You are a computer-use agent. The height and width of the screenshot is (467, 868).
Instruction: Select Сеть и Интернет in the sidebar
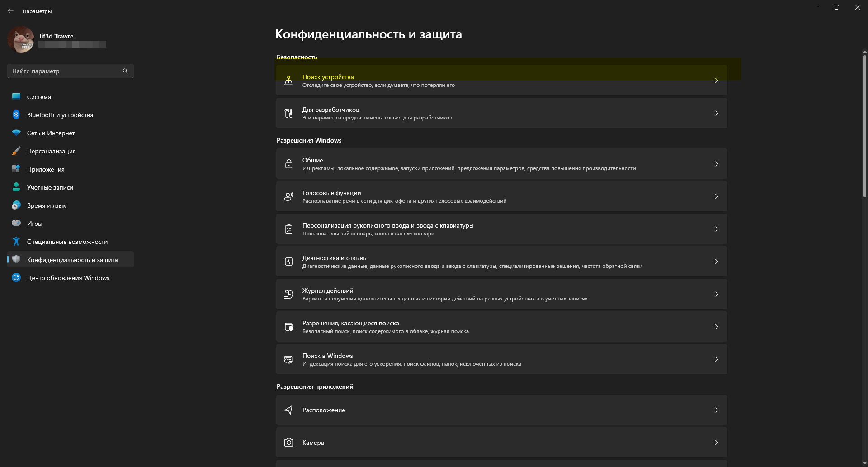pyautogui.click(x=70, y=133)
